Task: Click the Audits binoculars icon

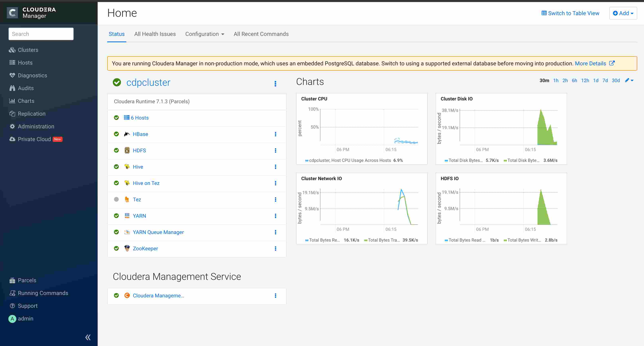Action: tap(12, 88)
